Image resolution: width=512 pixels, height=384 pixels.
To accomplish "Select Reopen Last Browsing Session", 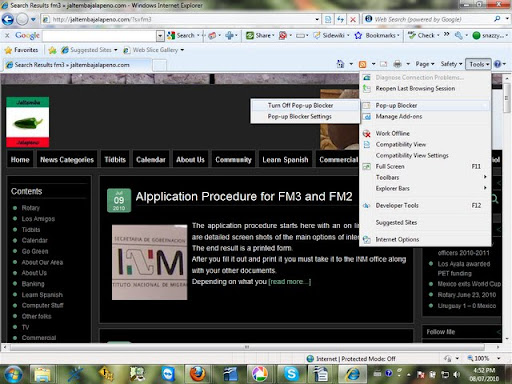I will click(x=425, y=88).
